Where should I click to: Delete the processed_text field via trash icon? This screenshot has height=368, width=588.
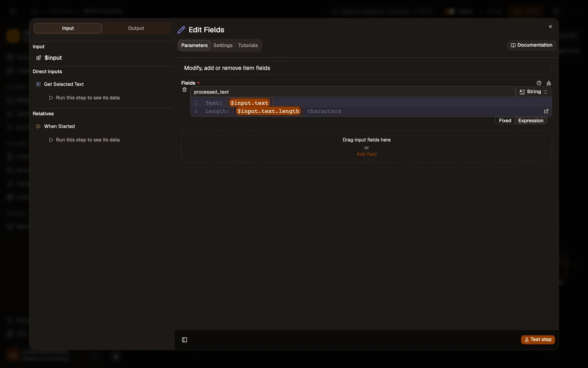[185, 89]
